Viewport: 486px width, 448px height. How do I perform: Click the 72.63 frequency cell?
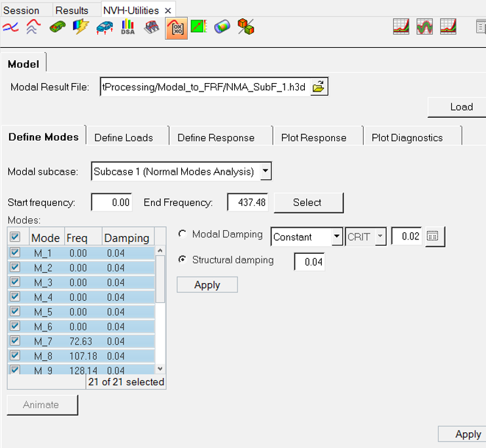81,341
